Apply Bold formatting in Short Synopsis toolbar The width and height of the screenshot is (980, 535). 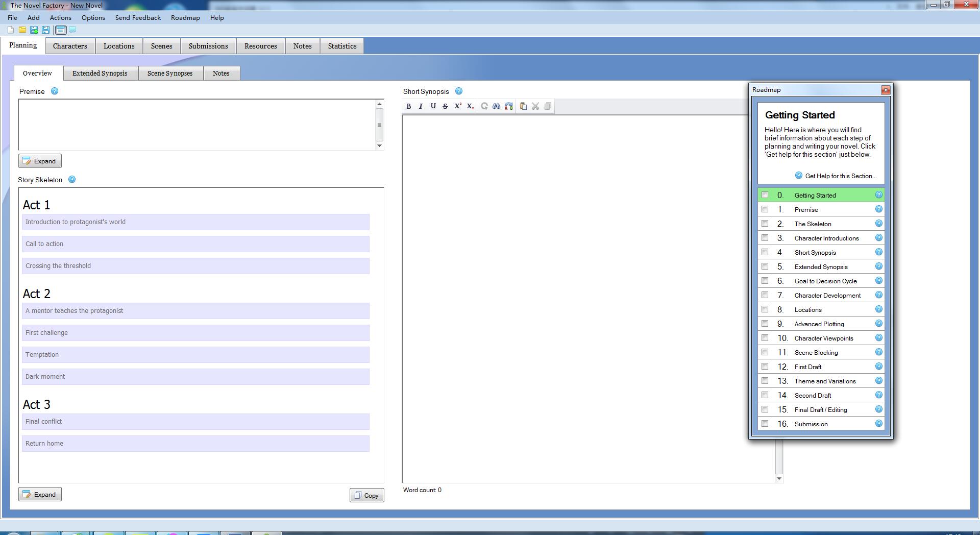coord(408,106)
